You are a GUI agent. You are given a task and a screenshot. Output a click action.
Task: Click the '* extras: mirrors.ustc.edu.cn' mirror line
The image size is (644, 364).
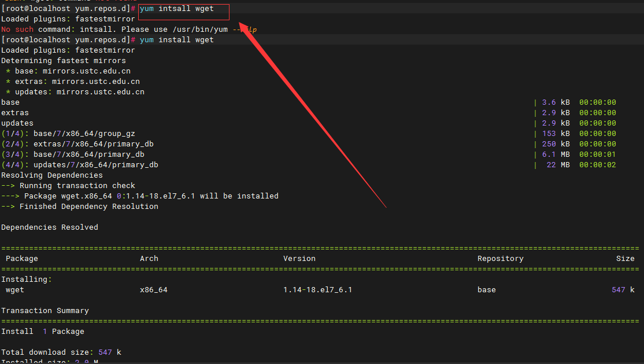pyautogui.click(x=73, y=82)
